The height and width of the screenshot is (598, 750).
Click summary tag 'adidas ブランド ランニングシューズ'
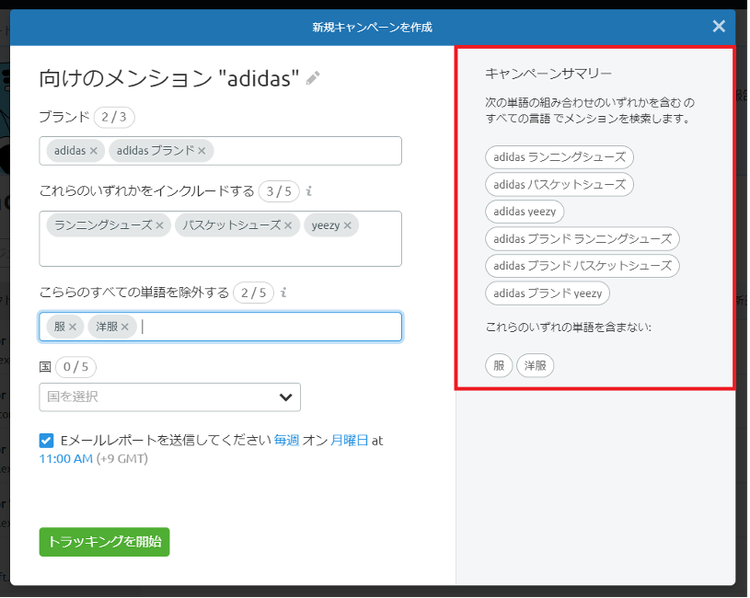pos(582,239)
